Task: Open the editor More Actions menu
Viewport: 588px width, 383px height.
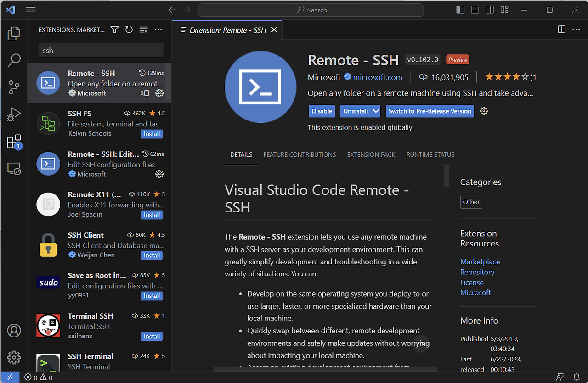Action: point(576,29)
